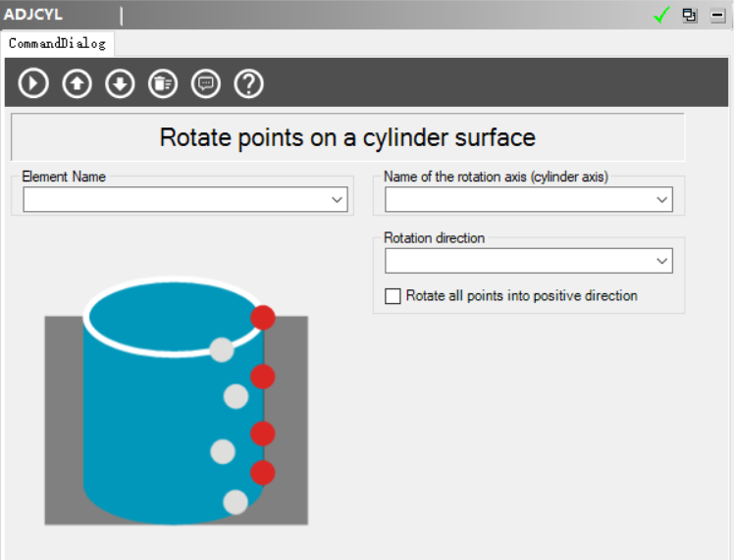Open help with the question mark icon
This screenshot has height=560, width=734.
click(x=249, y=83)
